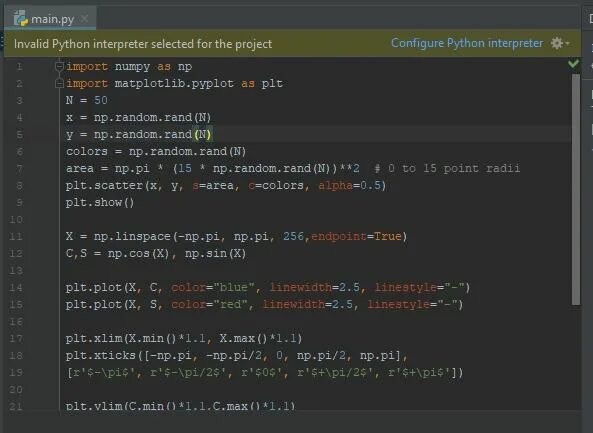Click the '# 0 to 15 point radii' comment
The width and height of the screenshot is (593, 433).
point(447,168)
